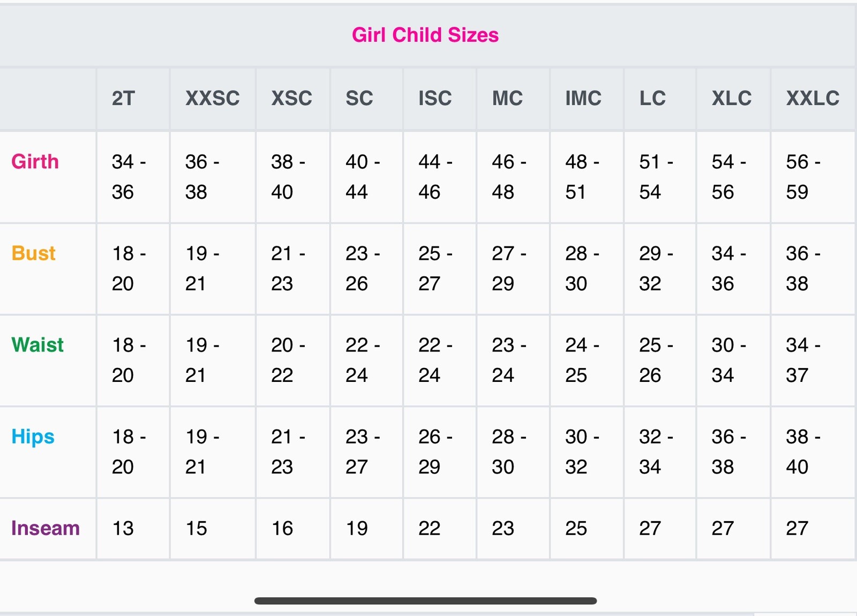
Task: Select the 2T column header
Action: [x=123, y=99]
